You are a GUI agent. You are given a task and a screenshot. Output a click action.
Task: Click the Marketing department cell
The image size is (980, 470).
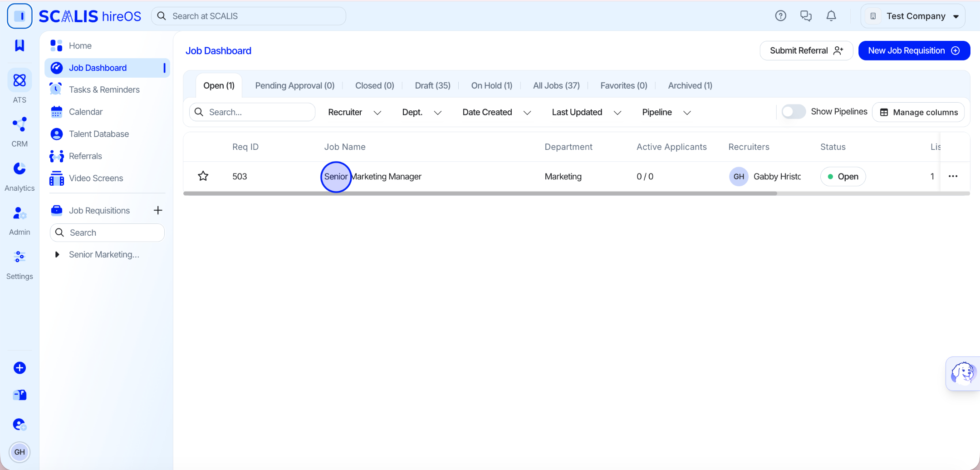coord(563,176)
